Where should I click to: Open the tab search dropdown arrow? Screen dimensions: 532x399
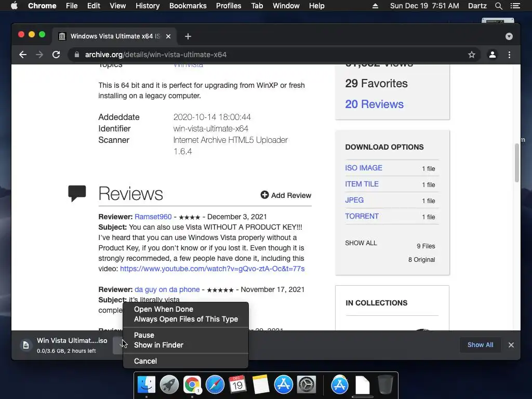coord(509,36)
